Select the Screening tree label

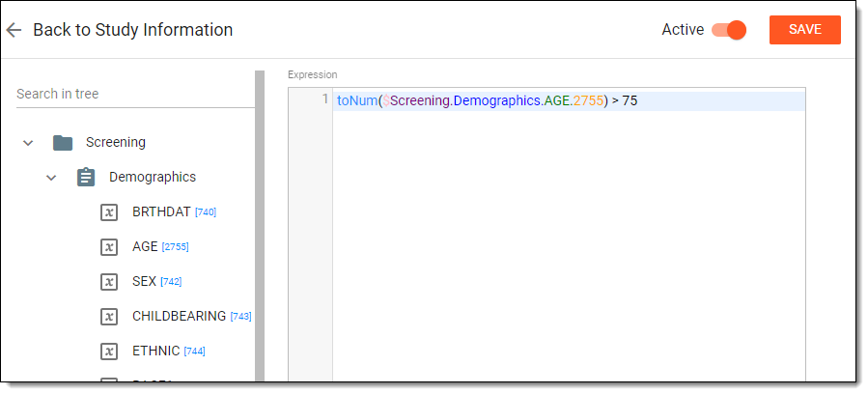[x=116, y=142]
